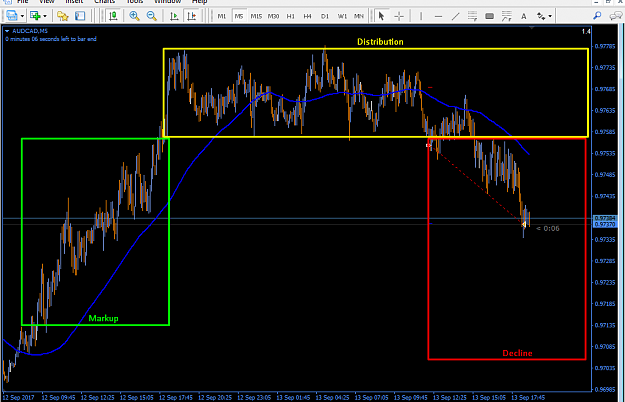Open the View menu

pos(47,2)
